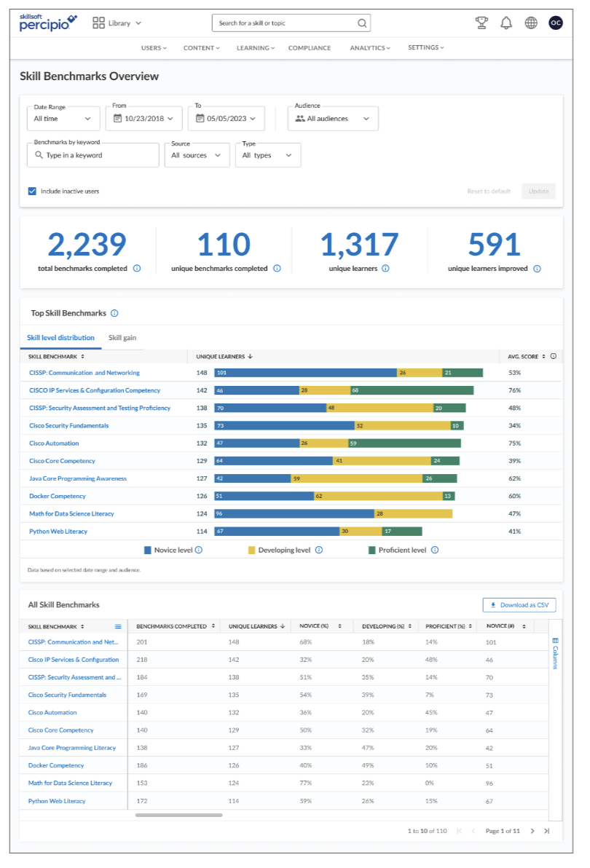Viewport: 590px width, 868px height.
Task: Click info icon beside unique learners improved
Action: (x=537, y=269)
